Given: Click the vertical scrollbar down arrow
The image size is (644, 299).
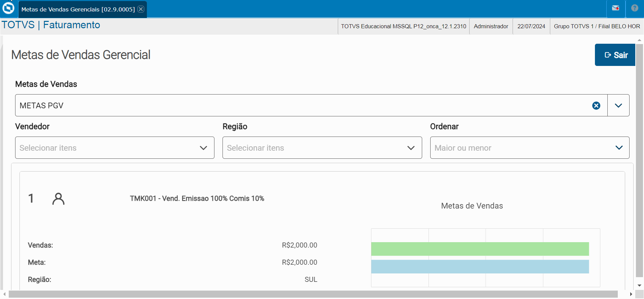Looking at the screenshot, I should [639, 286].
